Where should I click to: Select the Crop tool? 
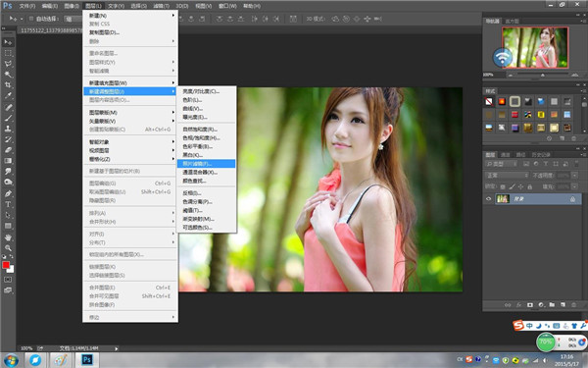coord(8,85)
